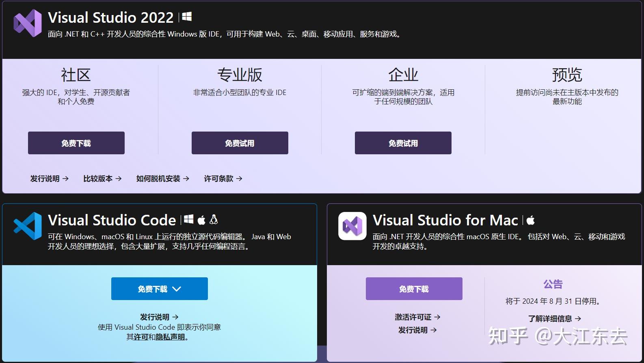Click the 专业版 edition heading

click(x=240, y=75)
